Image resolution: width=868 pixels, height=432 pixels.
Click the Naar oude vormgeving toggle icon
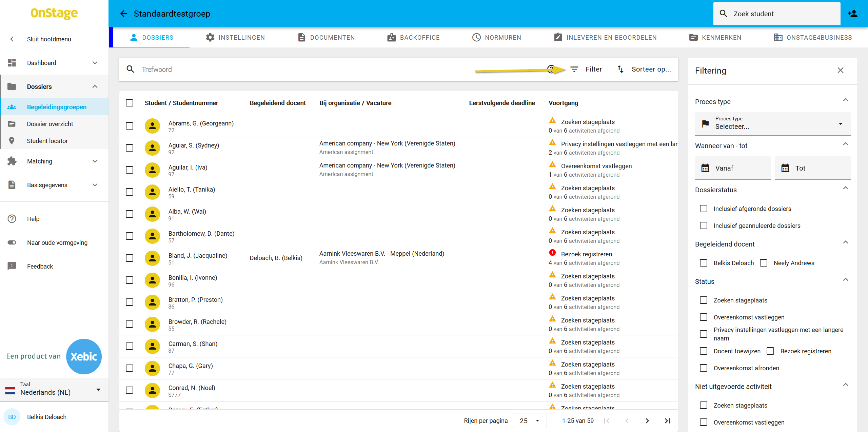coord(12,242)
